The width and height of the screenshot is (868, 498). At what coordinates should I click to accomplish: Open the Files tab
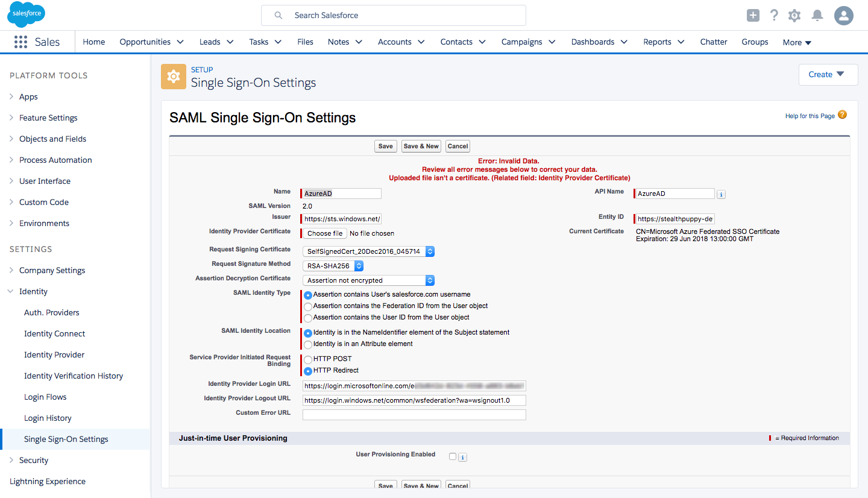306,42
